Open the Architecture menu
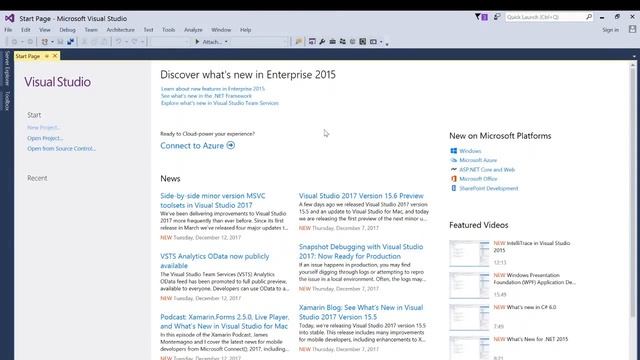This screenshot has height=360, width=640. coord(120,30)
